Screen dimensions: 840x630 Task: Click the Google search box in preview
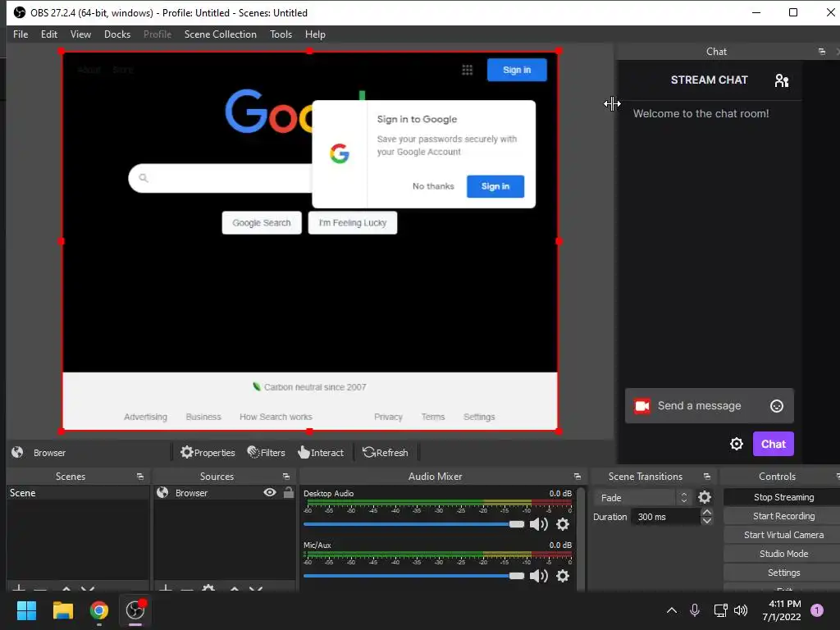(220, 178)
